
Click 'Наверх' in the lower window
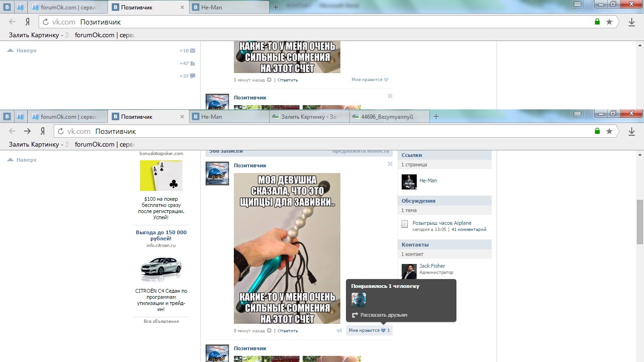22,160
